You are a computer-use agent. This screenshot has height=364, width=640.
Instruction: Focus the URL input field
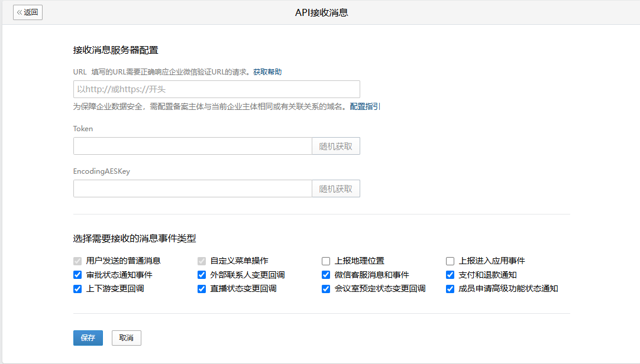pos(216,89)
